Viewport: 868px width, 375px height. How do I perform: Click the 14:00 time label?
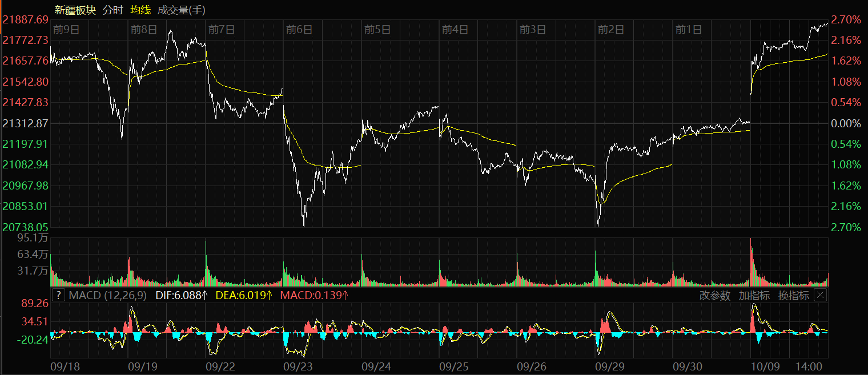tap(809, 365)
